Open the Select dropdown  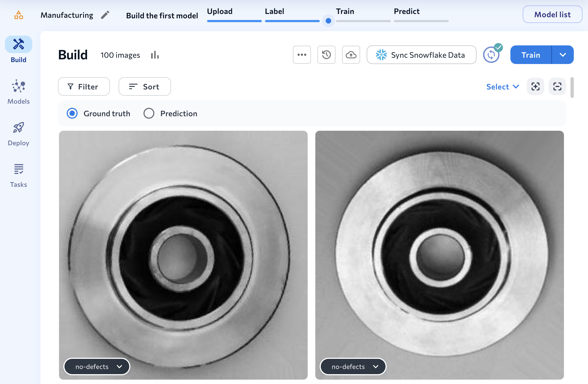pyautogui.click(x=502, y=87)
